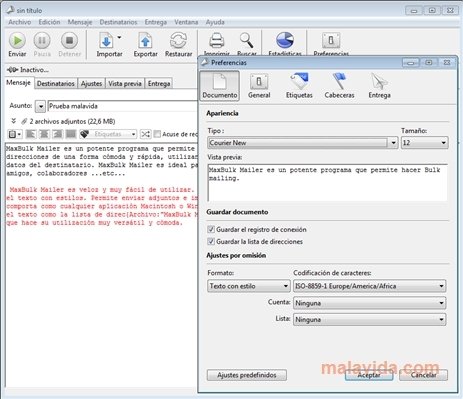Switch to the Destinatarios tab
The height and width of the screenshot is (399, 463).
(x=56, y=83)
